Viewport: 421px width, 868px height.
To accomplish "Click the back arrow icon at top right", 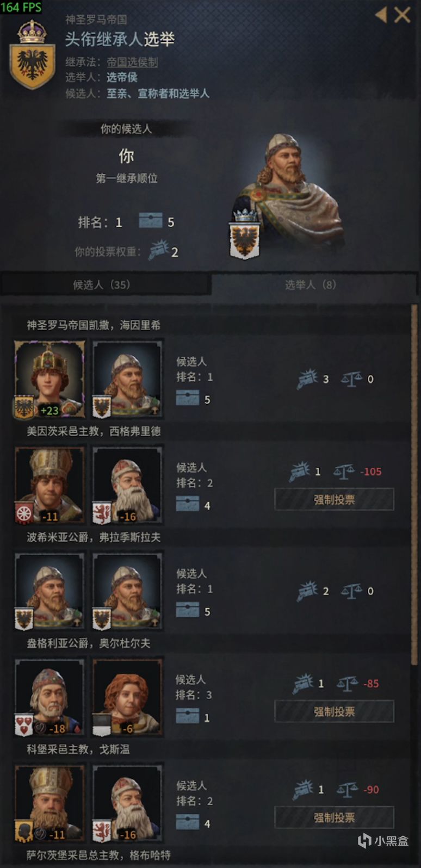I will [381, 15].
